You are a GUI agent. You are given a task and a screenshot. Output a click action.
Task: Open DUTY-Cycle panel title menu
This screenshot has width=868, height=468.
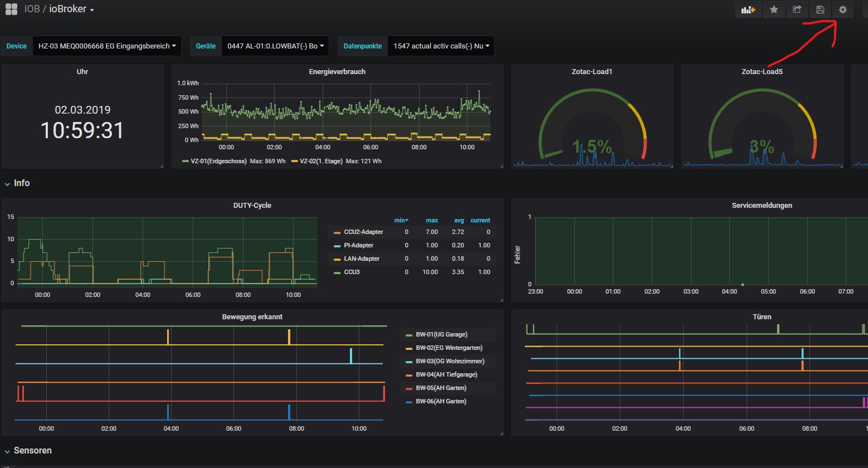[x=252, y=206]
